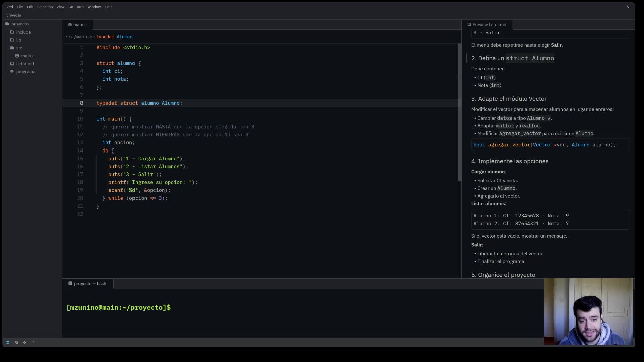Screen dimensions: 644x362
Task: Open the Run menu
Action: [80, 7]
